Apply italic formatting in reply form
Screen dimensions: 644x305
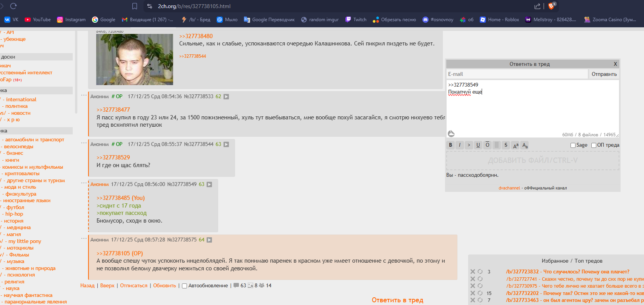460,145
